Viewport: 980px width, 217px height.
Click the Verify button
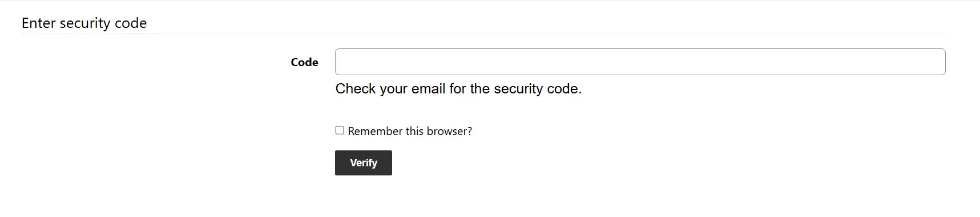pos(363,163)
